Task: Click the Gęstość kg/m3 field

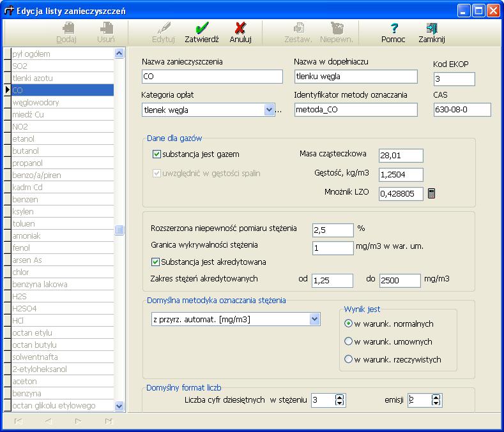Action: [401, 174]
